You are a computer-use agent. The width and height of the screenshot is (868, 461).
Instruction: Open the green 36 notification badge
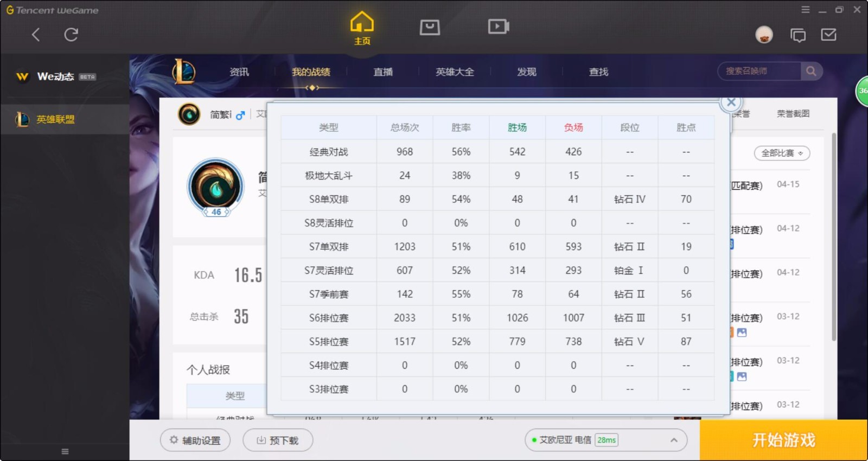coord(862,91)
